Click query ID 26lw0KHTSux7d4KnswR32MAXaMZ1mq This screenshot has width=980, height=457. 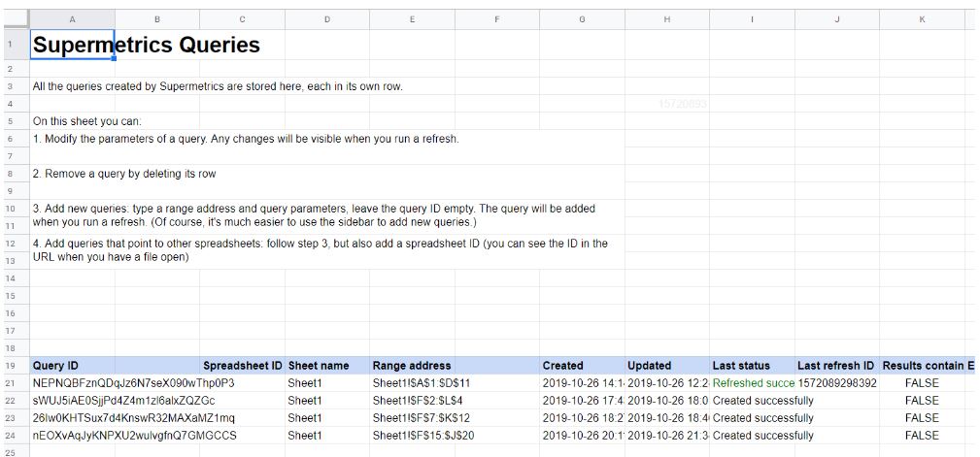134,417
